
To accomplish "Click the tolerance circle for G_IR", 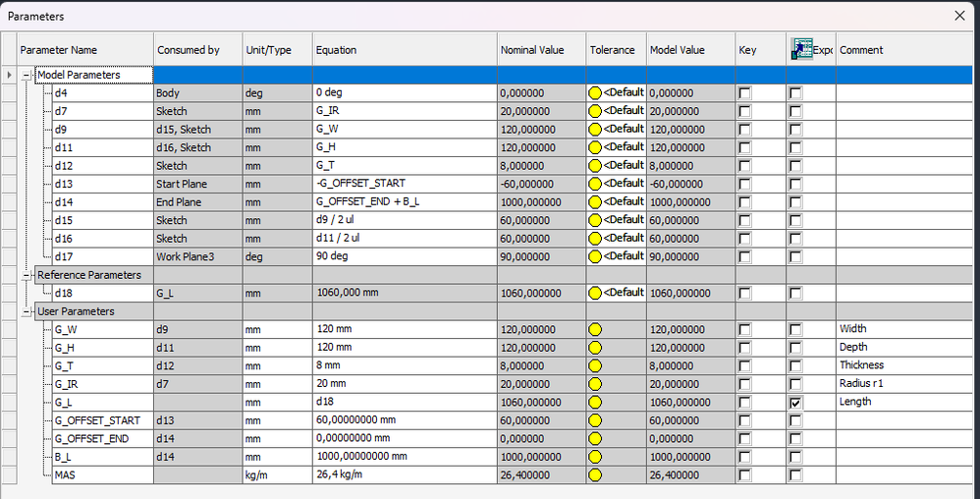I will click(595, 383).
